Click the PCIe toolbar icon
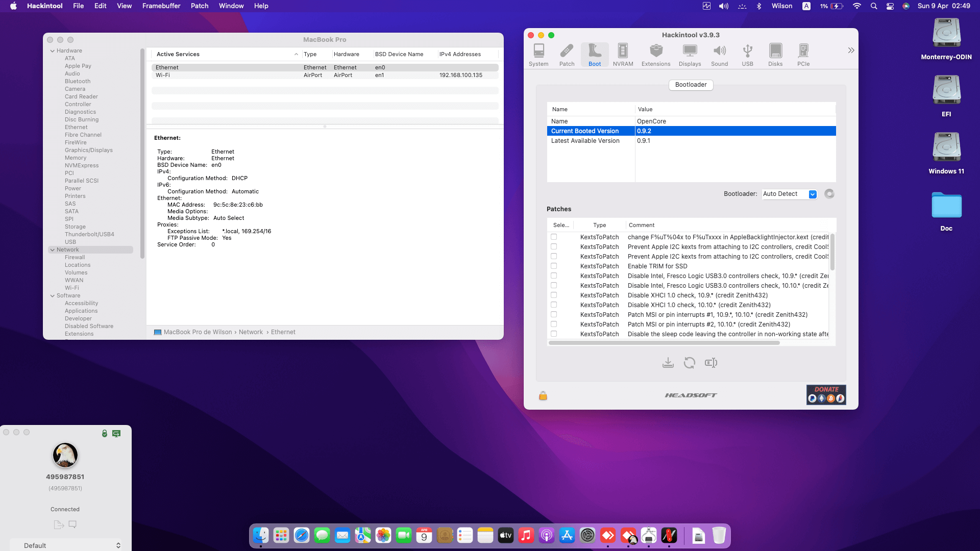Viewport: 980px width, 551px height. pyautogui.click(x=803, y=54)
